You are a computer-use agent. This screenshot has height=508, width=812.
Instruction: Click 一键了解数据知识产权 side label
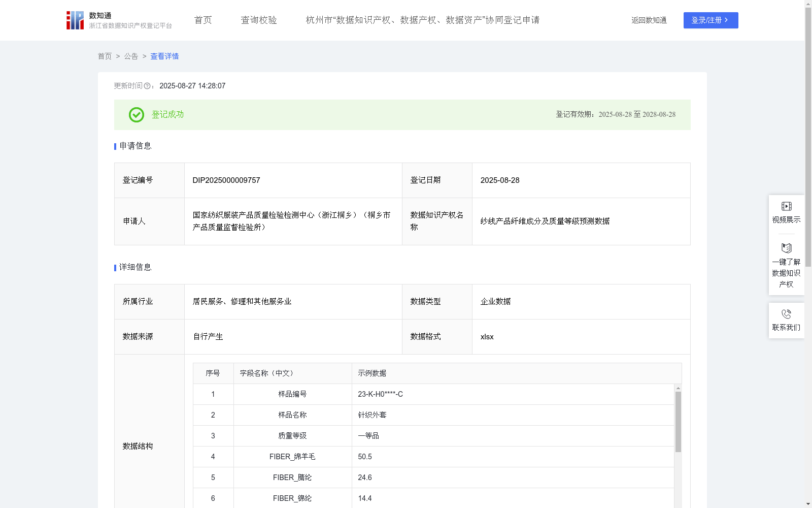pos(786,273)
